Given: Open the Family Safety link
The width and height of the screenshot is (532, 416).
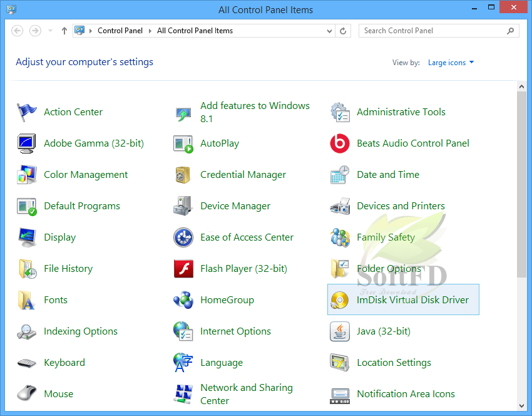Looking at the screenshot, I should tap(386, 237).
